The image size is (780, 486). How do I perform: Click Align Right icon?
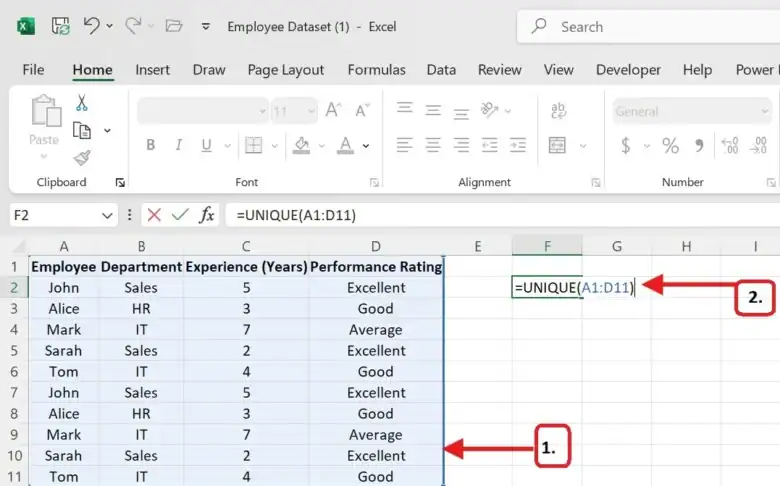[461, 145]
